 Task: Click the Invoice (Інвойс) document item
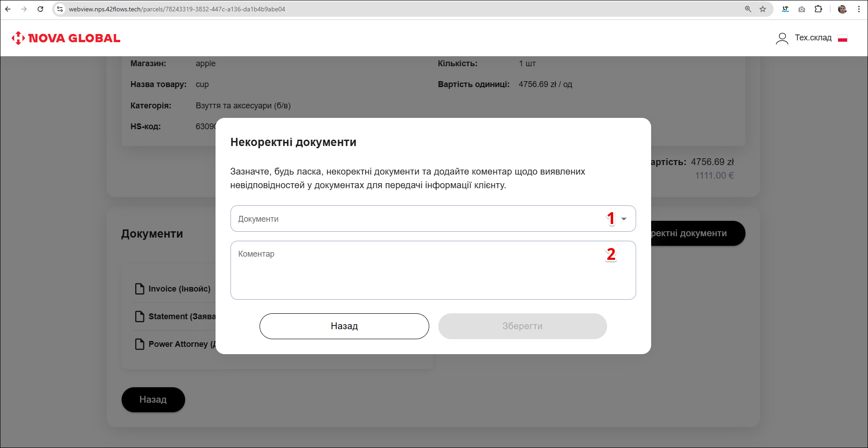pos(174,289)
